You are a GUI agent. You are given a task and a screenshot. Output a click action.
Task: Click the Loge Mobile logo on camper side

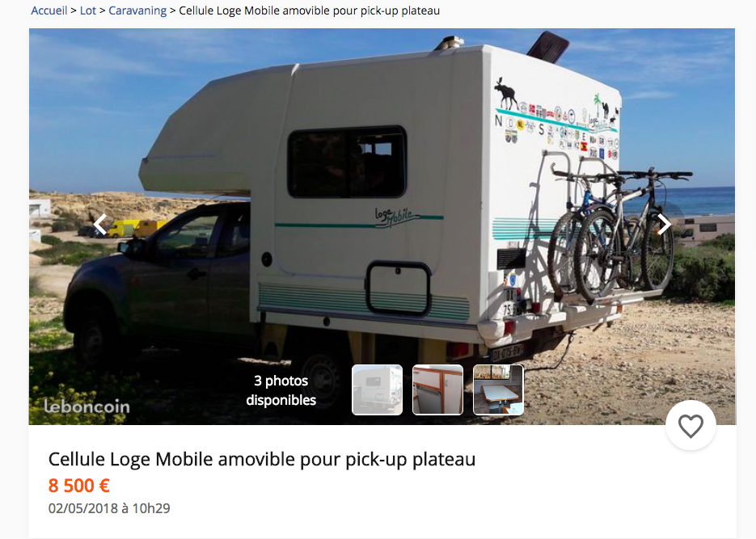tap(394, 217)
